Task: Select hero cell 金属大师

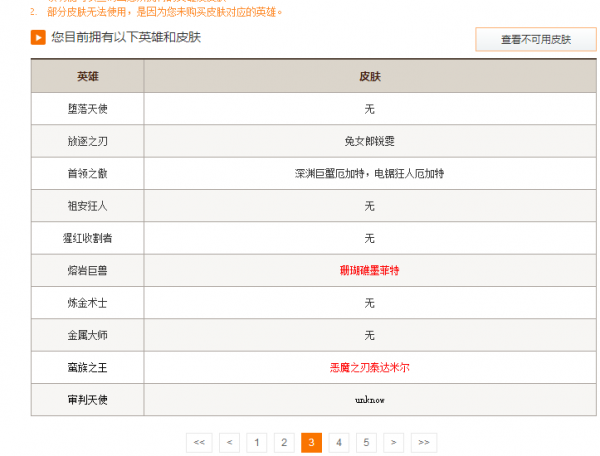Action: click(x=88, y=335)
